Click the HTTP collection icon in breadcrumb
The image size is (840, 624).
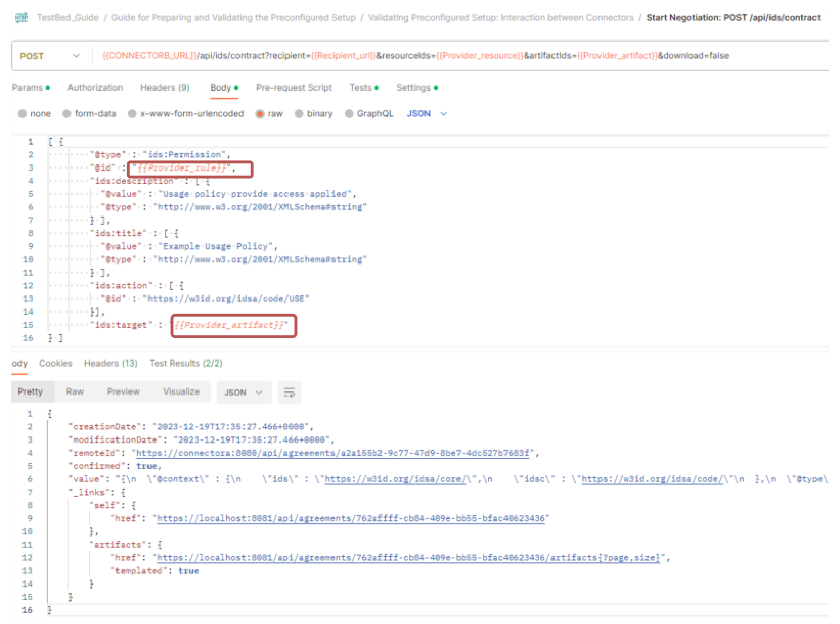(21, 18)
